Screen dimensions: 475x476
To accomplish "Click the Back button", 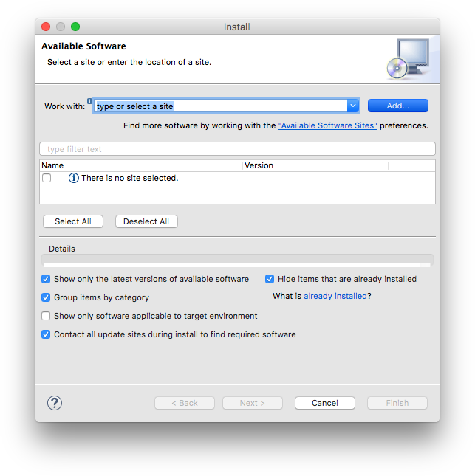I will pos(185,403).
